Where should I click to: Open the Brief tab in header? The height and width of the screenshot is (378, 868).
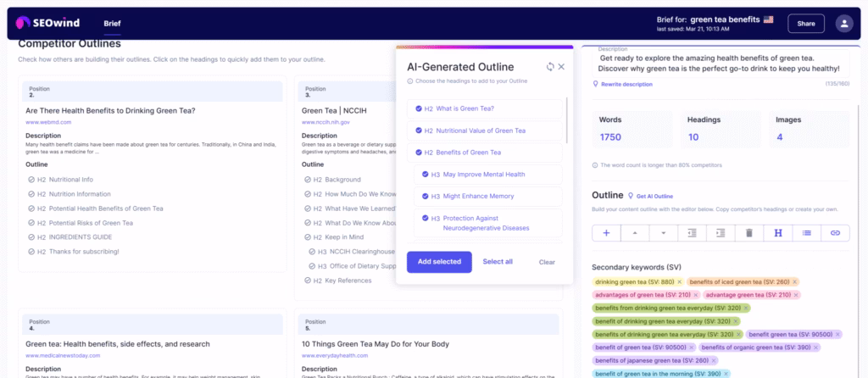pyautogui.click(x=112, y=24)
